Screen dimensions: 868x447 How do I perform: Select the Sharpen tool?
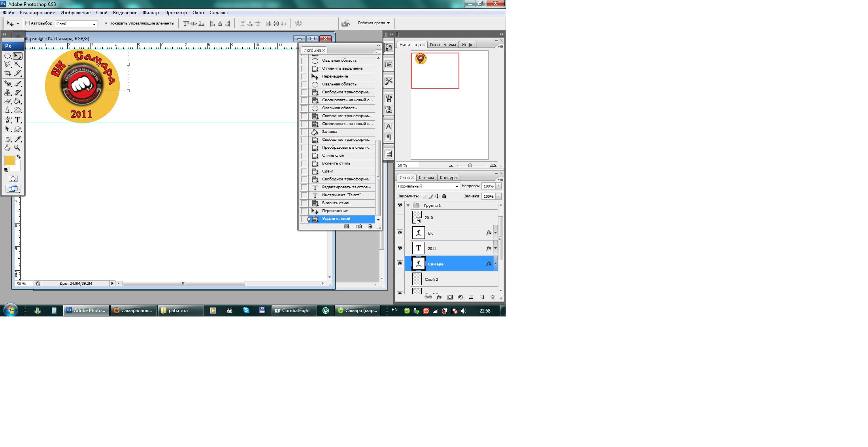pyautogui.click(x=8, y=110)
